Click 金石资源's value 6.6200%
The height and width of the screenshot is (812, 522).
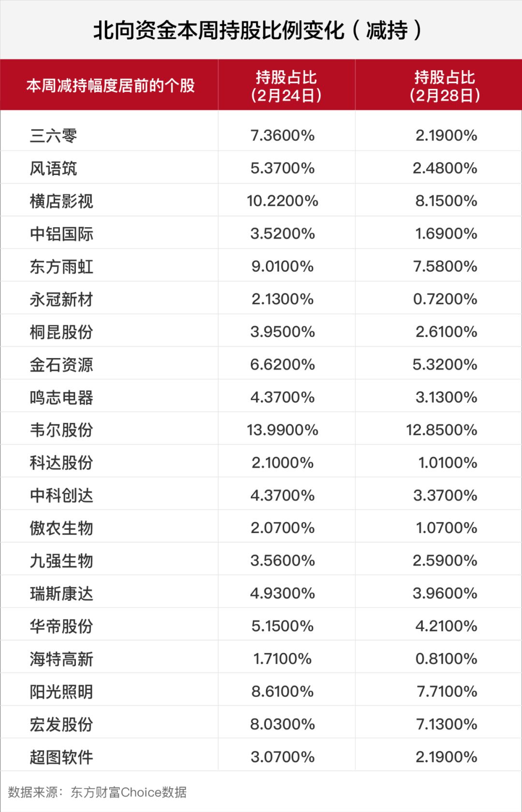pyautogui.click(x=282, y=364)
